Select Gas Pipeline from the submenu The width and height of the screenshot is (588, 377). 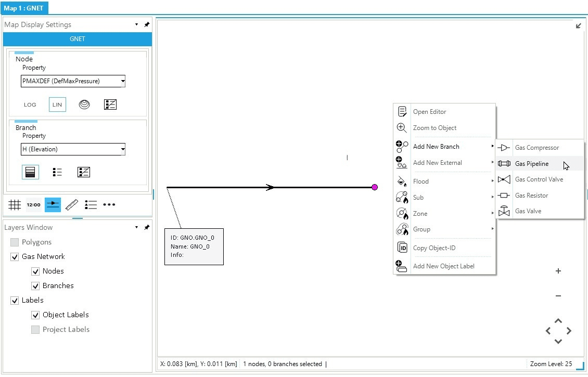point(532,164)
